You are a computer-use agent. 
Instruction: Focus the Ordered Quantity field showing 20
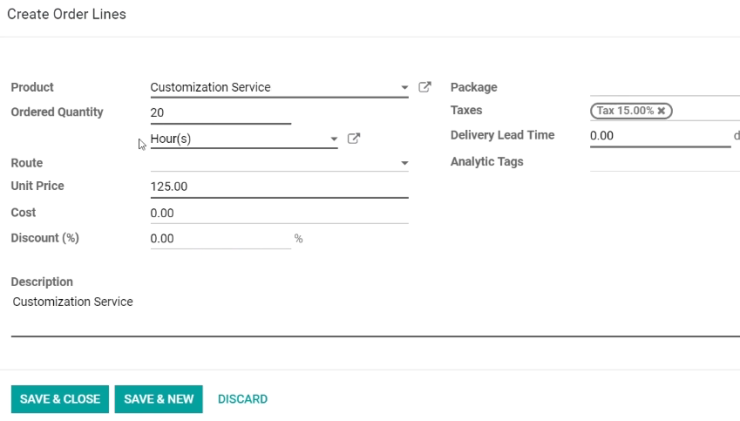tap(220, 113)
